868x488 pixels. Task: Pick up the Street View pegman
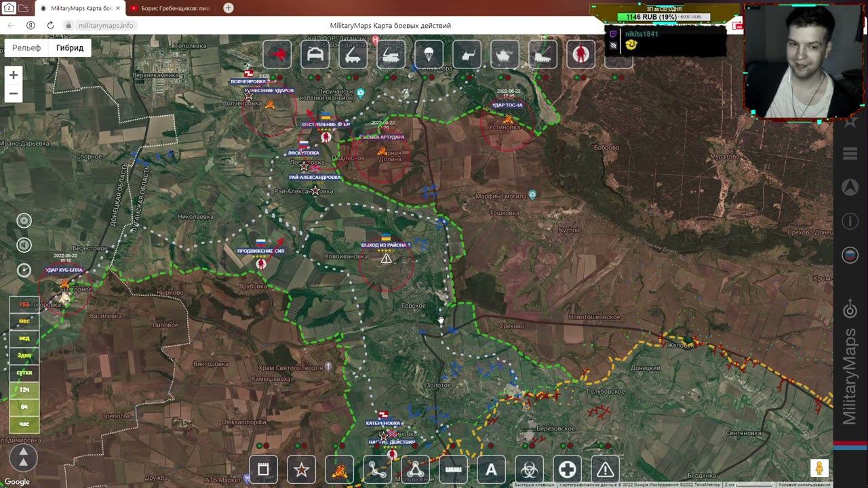[819, 468]
